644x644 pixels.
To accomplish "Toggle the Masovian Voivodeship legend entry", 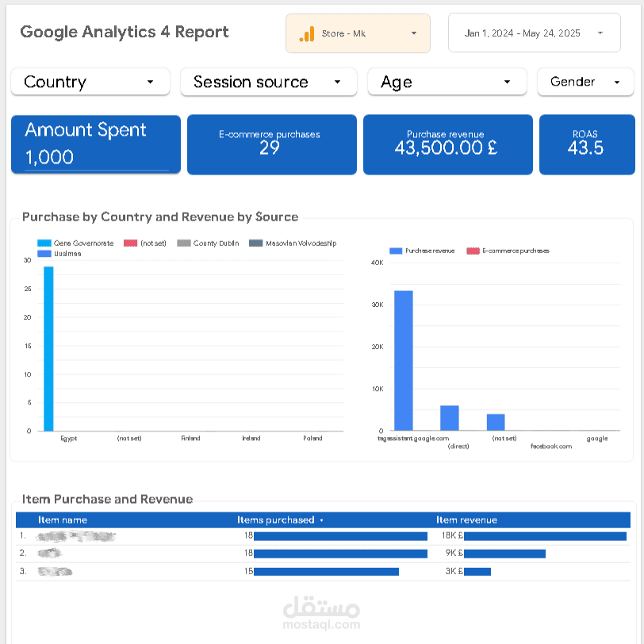I will pos(293,243).
